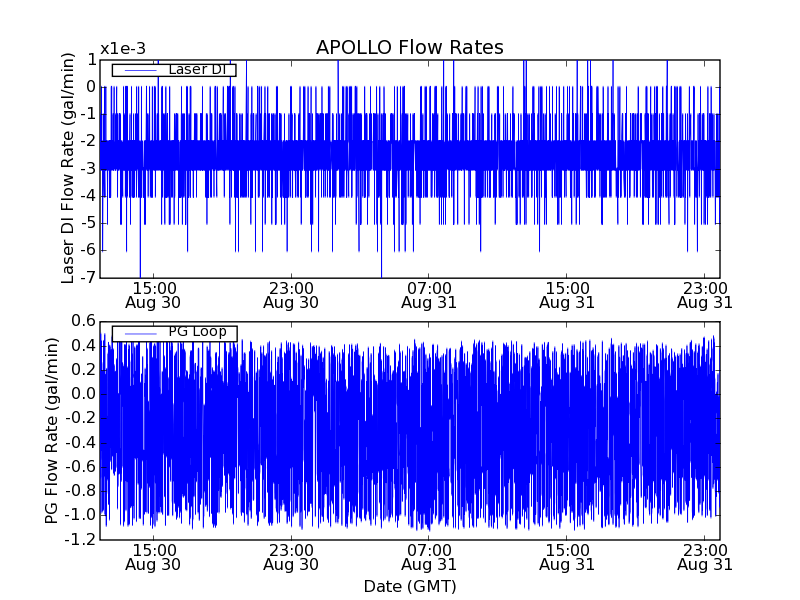This screenshot has width=800, height=600.
Task: Click the 0.0 tick on PG axis
Action: [83, 394]
